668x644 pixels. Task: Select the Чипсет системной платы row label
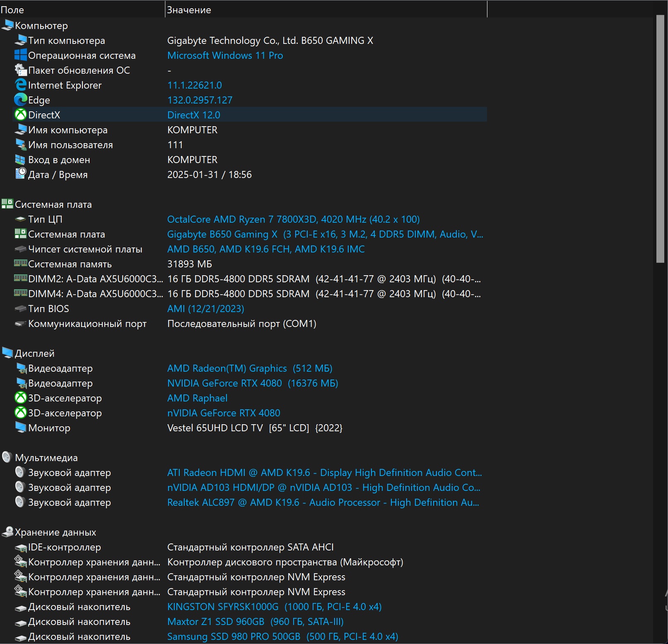pyautogui.click(x=85, y=249)
